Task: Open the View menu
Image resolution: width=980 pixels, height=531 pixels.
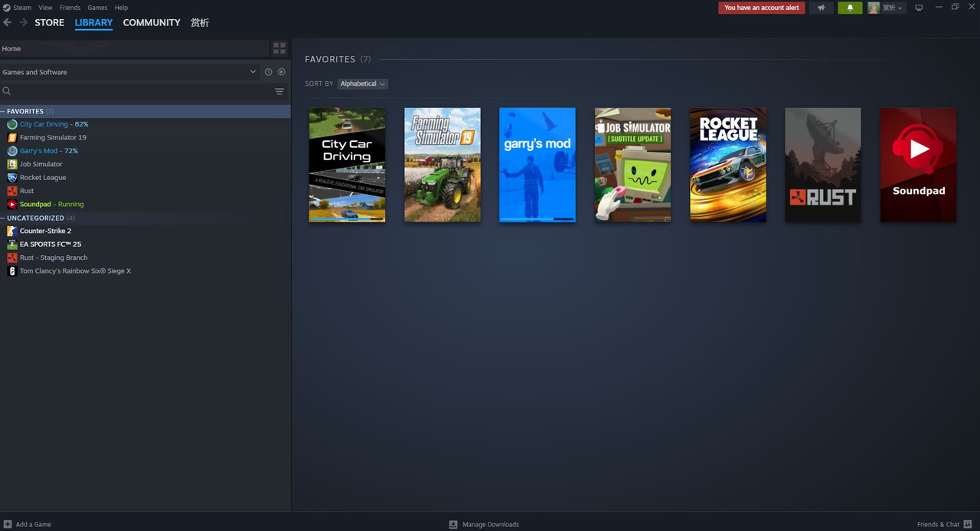Action: click(45, 8)
